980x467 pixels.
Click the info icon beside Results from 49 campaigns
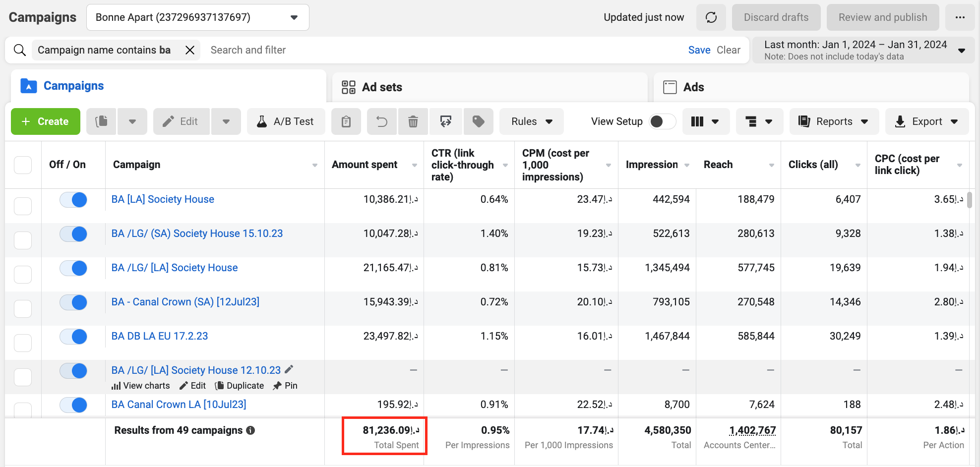tap(250, 430)
